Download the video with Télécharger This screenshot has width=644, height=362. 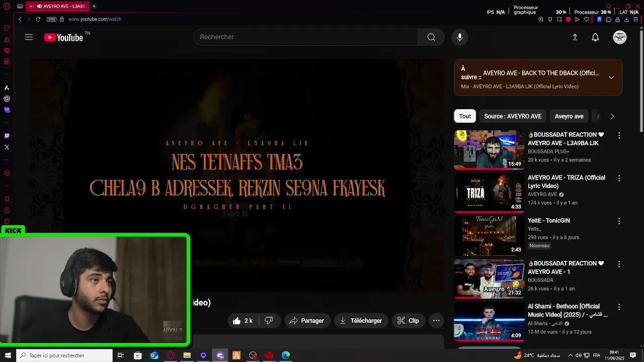361,321
